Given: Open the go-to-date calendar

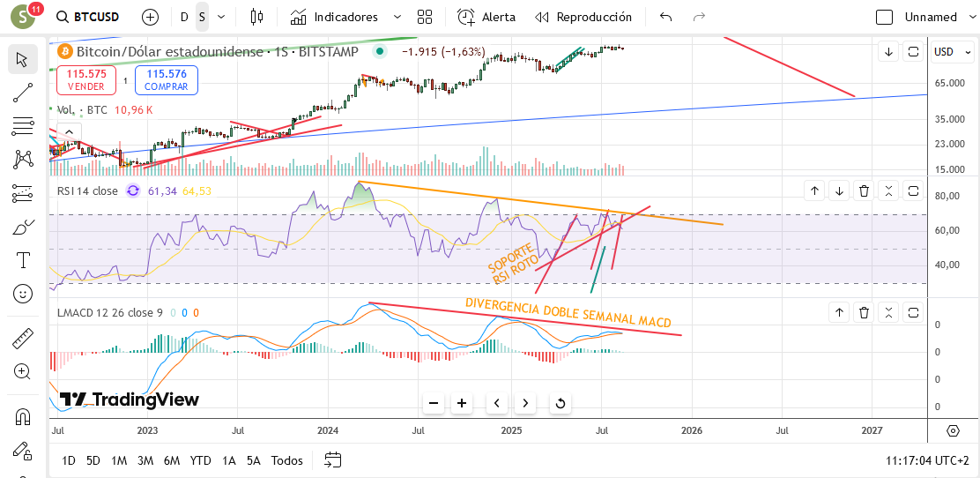Looking at the screenshot, I should click(x=333, y=460).
